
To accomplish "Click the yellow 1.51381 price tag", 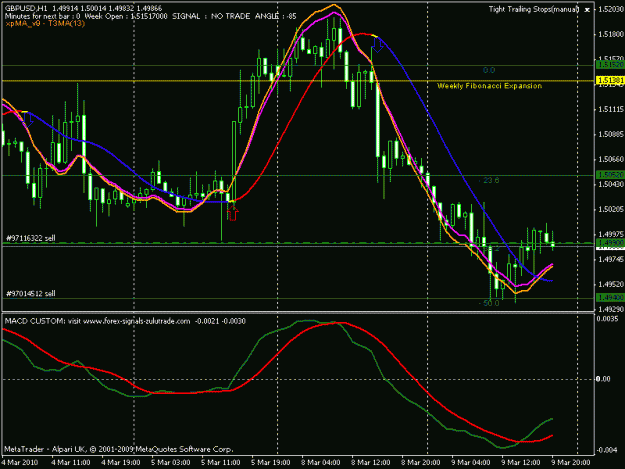I will (x=610, y=81).
